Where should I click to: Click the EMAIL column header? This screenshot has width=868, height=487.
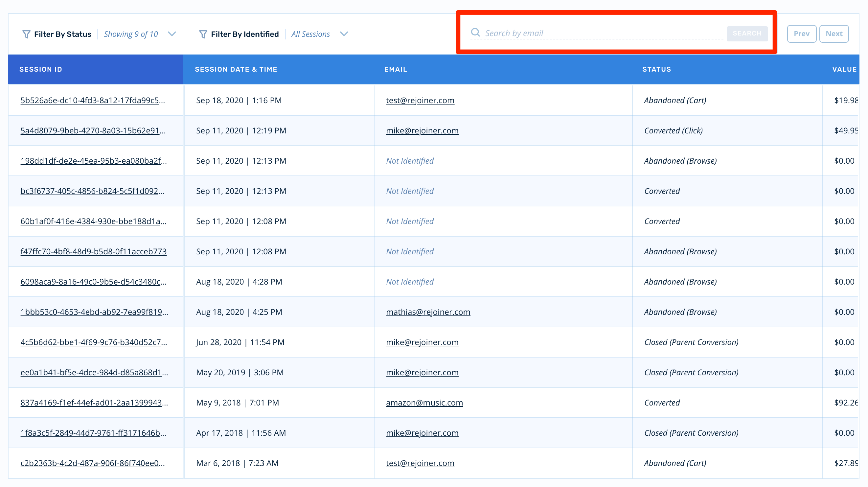coord(396,69)
